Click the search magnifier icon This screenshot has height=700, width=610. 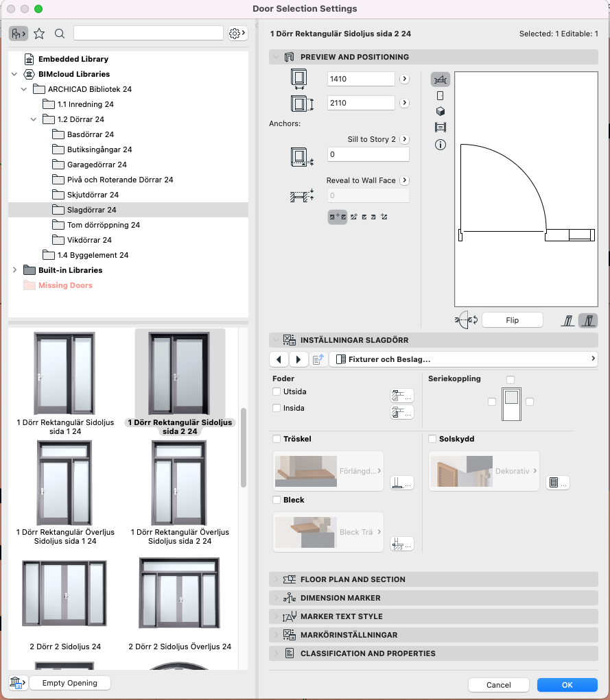[x=60, y=33]
